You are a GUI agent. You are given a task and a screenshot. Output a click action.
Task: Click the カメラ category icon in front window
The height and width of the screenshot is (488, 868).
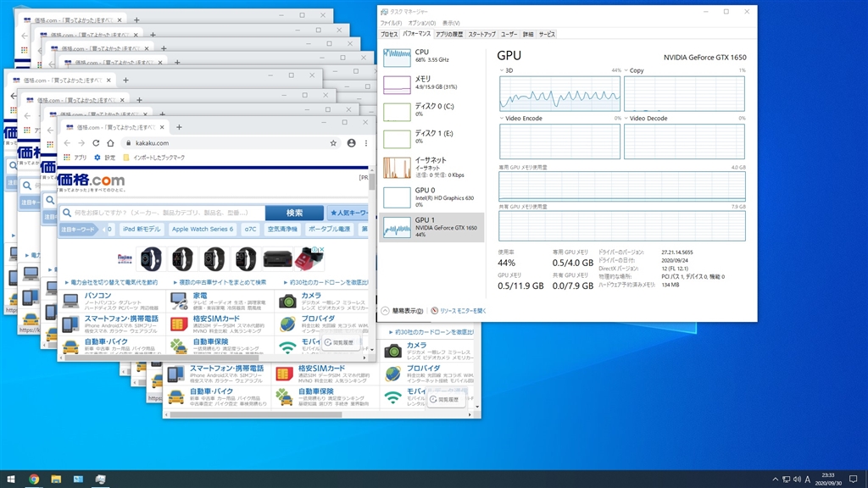287,301
